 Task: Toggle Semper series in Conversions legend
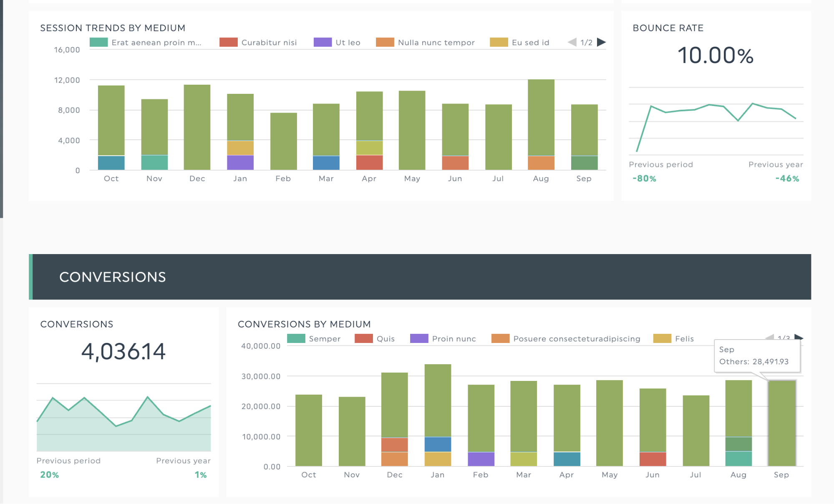pyautogui.click(x=324, y=339)
